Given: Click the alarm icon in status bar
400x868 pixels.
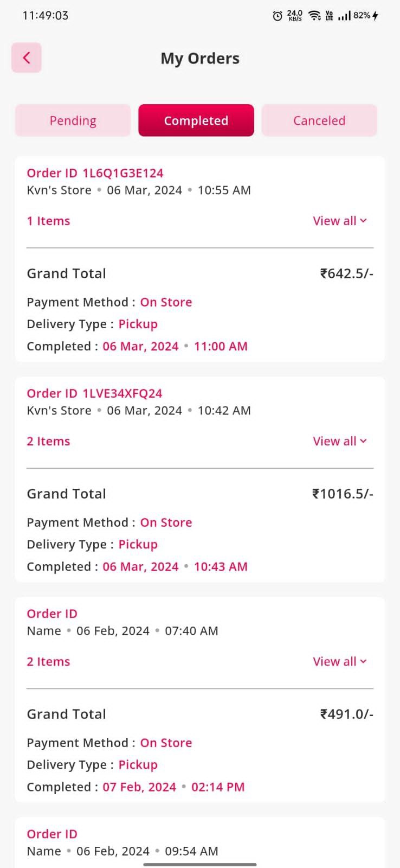Looking at the screenshot, I should click(x=278, y=16).
